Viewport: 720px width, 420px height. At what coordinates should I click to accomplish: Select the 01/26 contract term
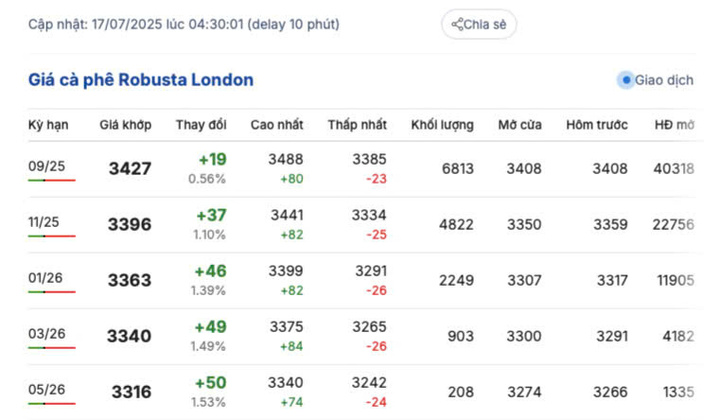click(x=46, y=277)
